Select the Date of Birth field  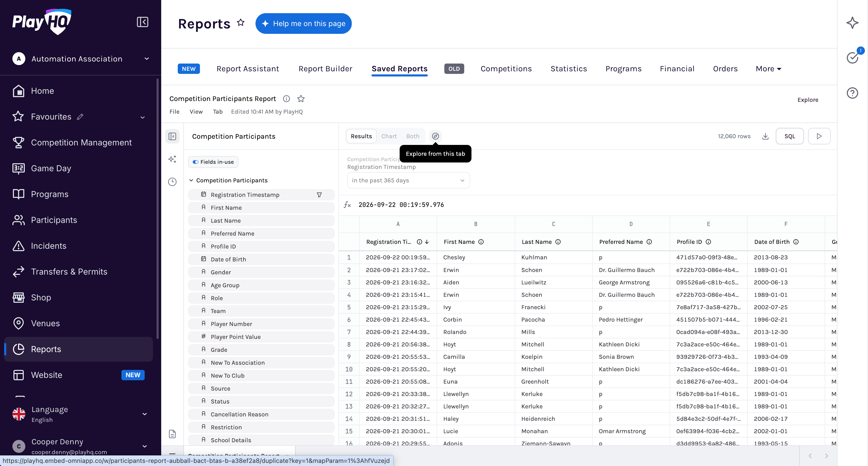coord(261,259)
